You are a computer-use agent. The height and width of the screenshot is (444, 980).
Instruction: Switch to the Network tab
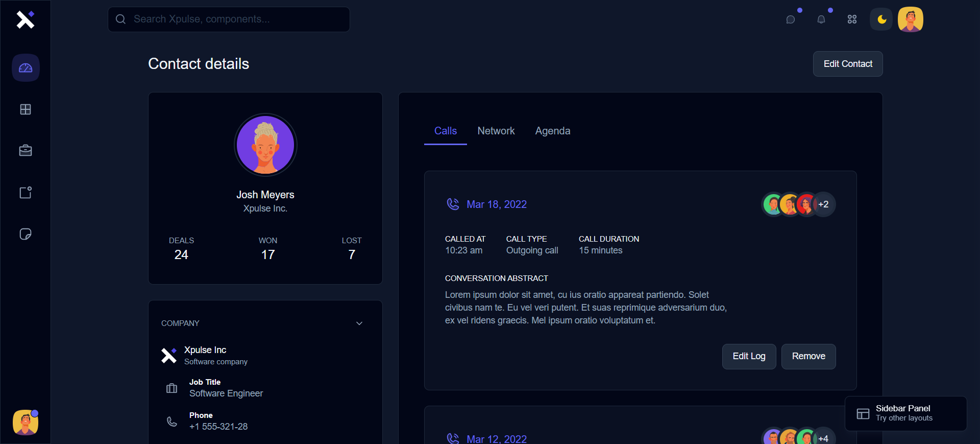[496, 131]
